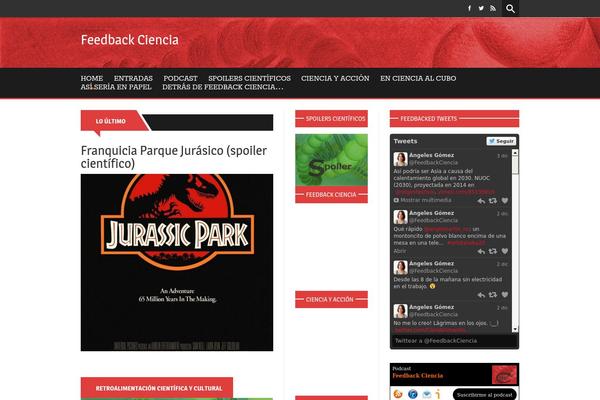
Task: Open EN CIENCIA AL CUBO menu item
Action: [418, 78]
